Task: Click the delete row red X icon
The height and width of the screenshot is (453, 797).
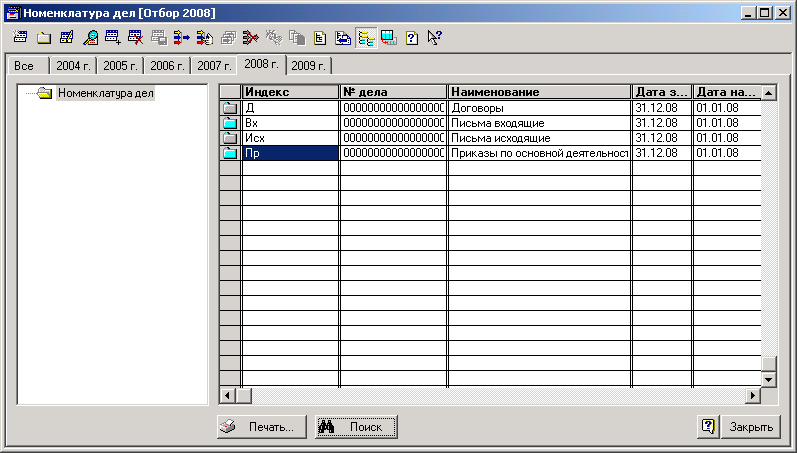Action: 135,38
